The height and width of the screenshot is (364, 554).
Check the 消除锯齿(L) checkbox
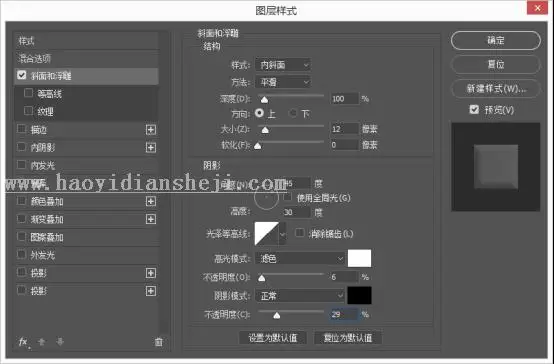pyautogui.click(x=300, y=233)
